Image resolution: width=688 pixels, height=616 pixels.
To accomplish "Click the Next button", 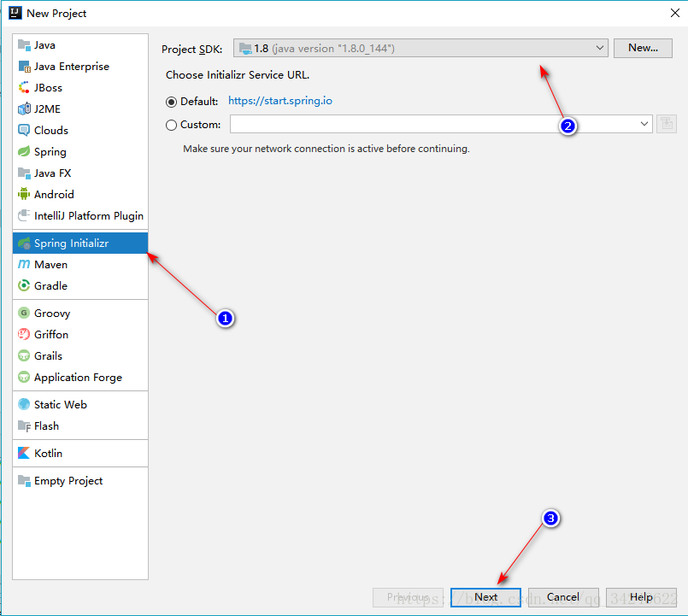I will point(485,597).
